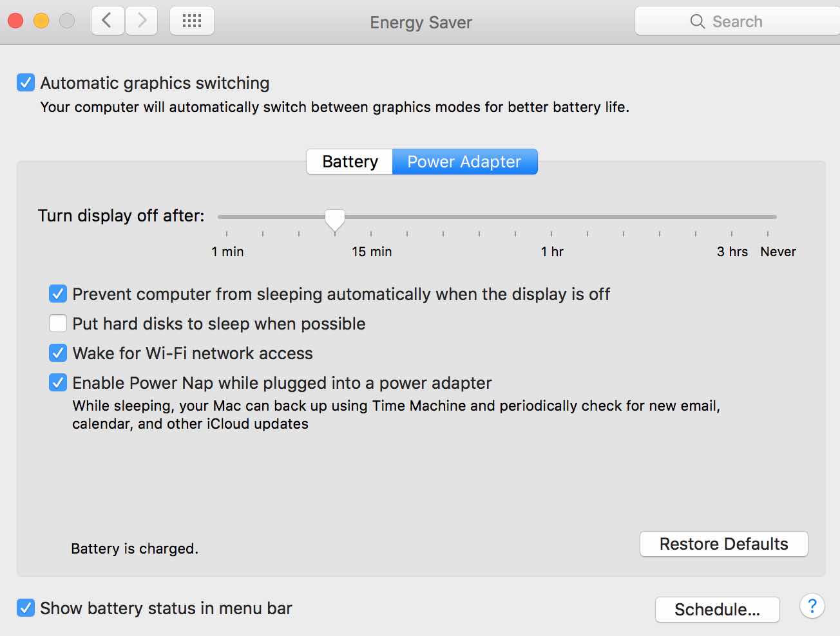Enable Put hard disks to sleep
Image resolution: width=840 pixels, height=636 pixels.
(x=58, y=323)
